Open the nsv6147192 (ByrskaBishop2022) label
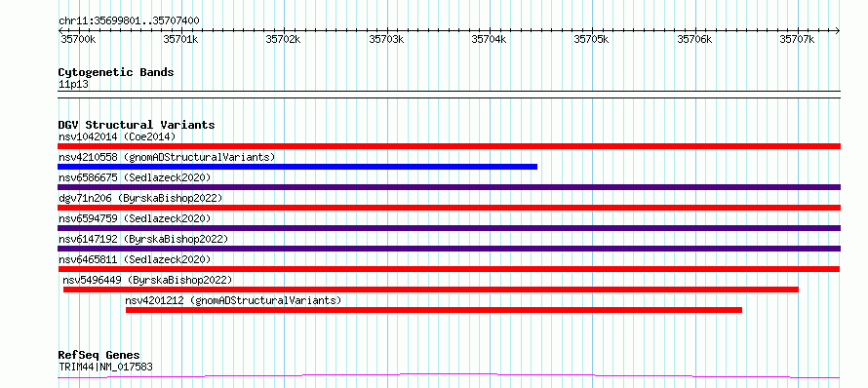Viewport: 868px width, 388px height. 143,239
